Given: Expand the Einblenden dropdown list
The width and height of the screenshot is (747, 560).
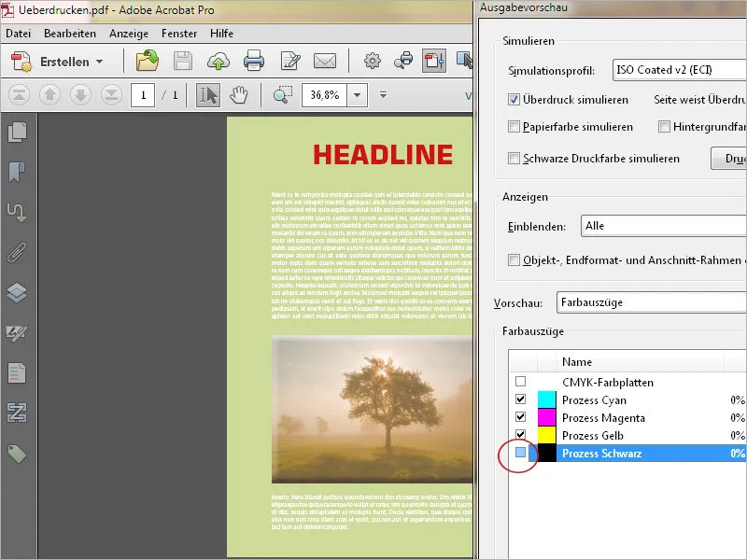Looking at the screenshot, I should point(663,226).
